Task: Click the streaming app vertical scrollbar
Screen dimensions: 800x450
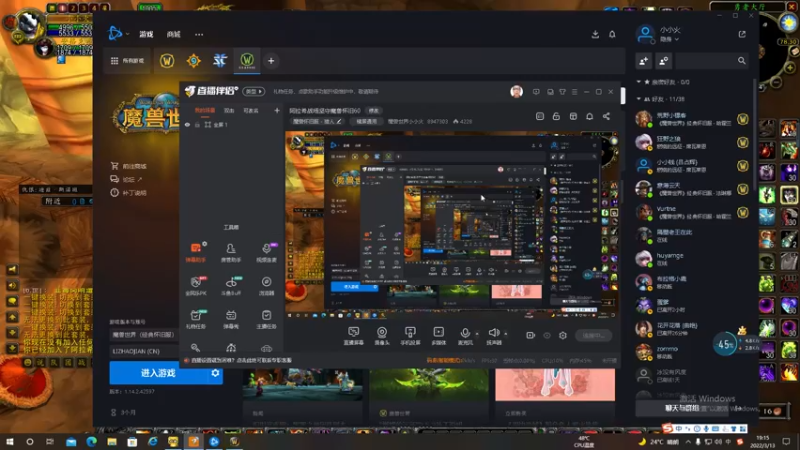Action: (622, 95)
